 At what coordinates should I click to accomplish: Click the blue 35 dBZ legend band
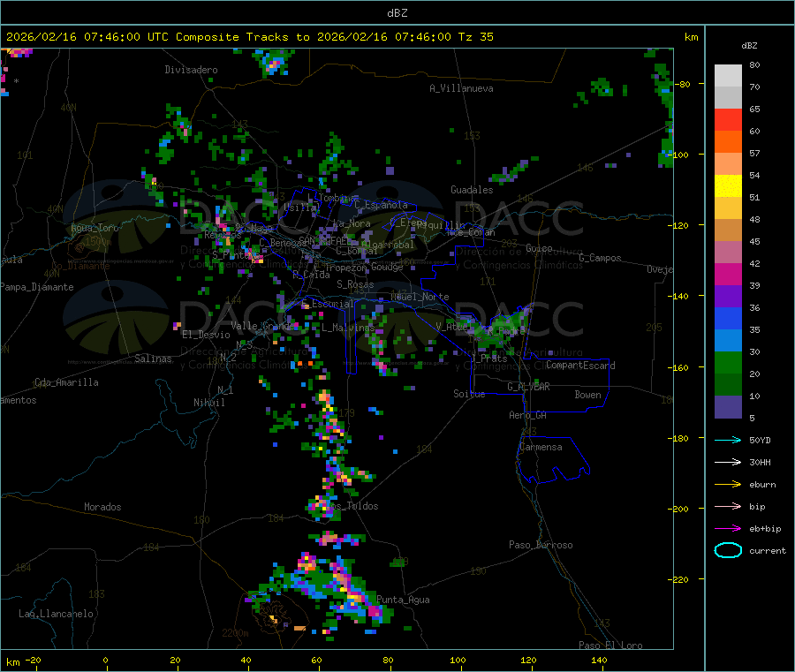(728, 318)
